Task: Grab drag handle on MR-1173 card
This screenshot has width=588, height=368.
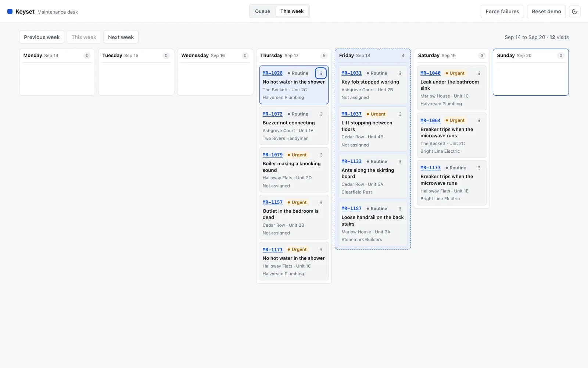Action: pyautogui.click(x=479, y=168)
